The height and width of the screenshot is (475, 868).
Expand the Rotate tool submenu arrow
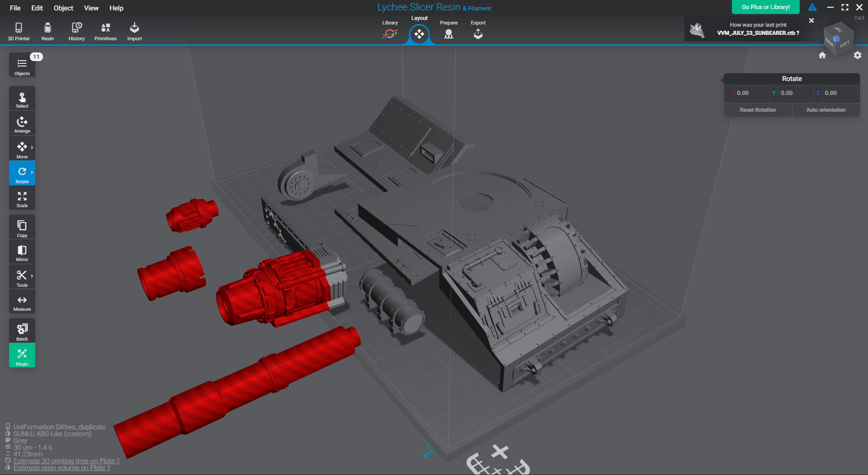[32, 172]
